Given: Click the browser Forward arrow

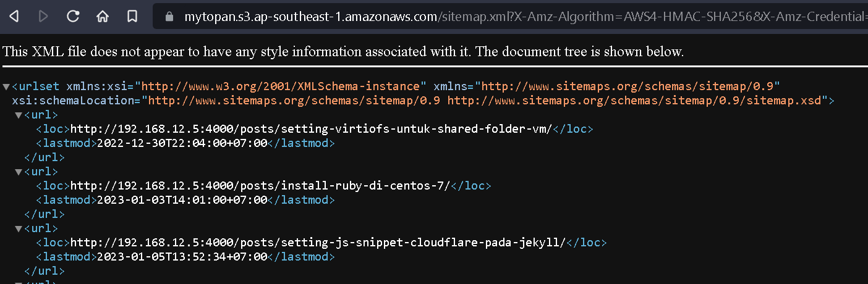Looking at the screenshot, I should pos(43,17).
